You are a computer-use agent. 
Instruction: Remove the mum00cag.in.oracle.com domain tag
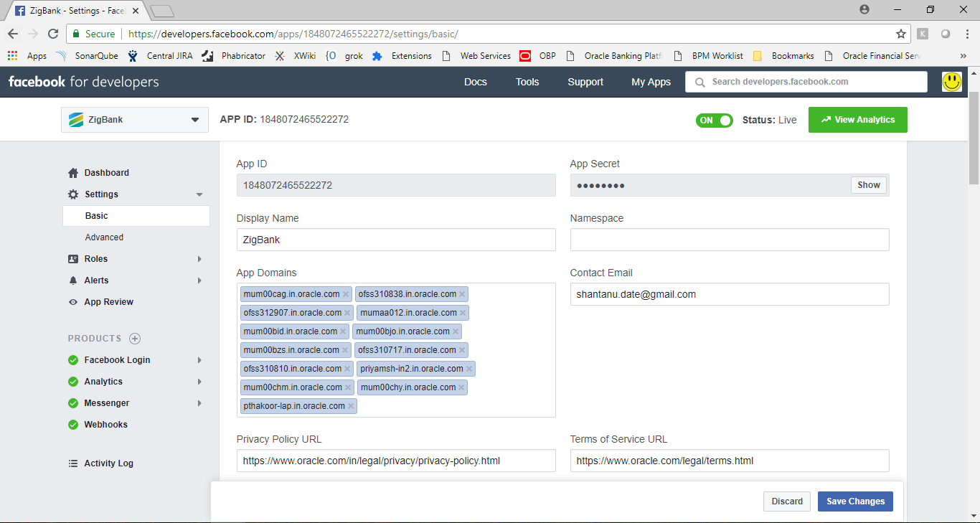coord(346,294)
